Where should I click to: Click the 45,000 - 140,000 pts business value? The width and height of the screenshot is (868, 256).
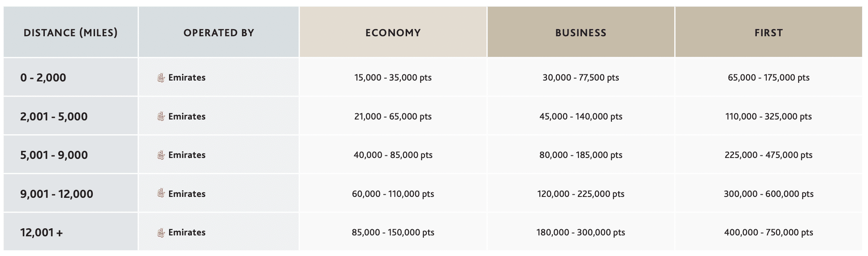click(581, 117)
